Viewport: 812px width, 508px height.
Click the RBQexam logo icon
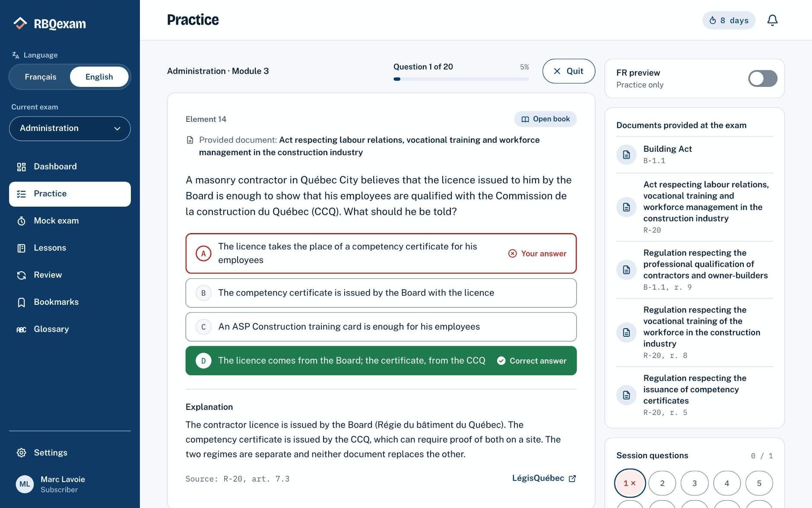[20, 23]
